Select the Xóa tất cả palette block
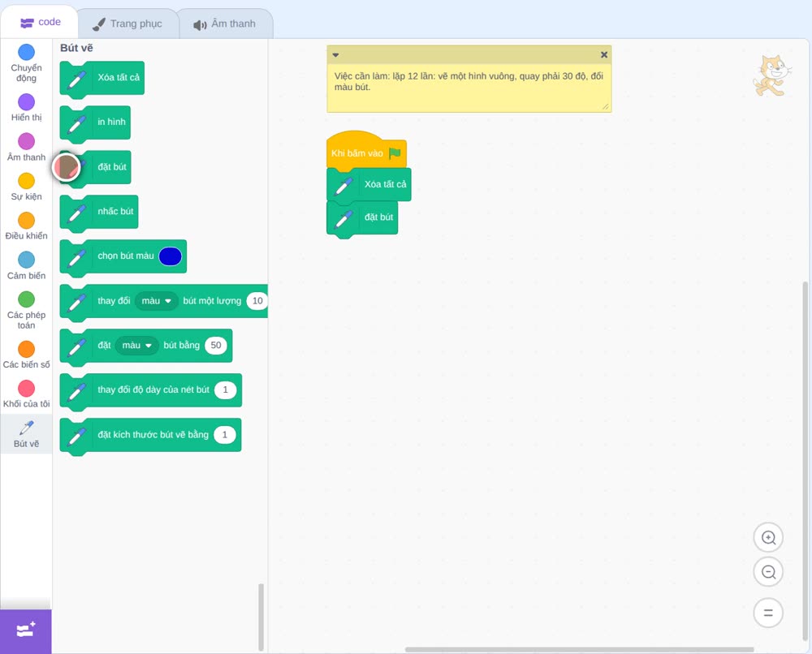This screenshot has width=812, height=654. [x=102, y=78]
